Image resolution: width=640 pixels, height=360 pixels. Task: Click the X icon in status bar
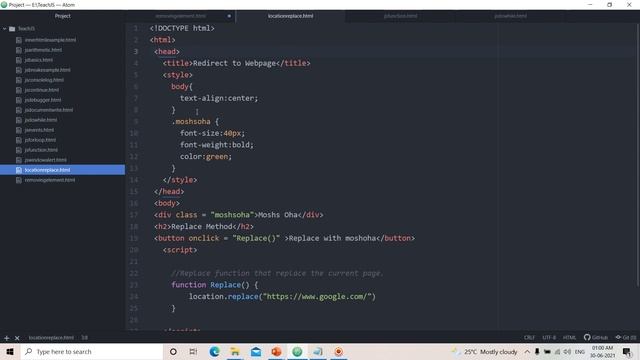tap(17, 338)
